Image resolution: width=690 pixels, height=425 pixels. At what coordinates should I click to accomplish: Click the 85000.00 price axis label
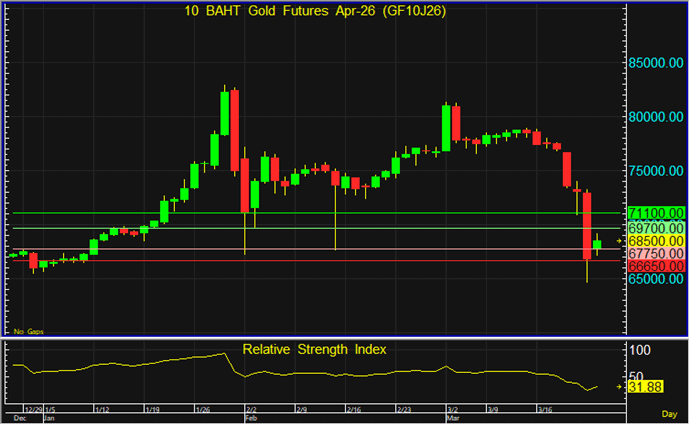(x=656, y=62)
